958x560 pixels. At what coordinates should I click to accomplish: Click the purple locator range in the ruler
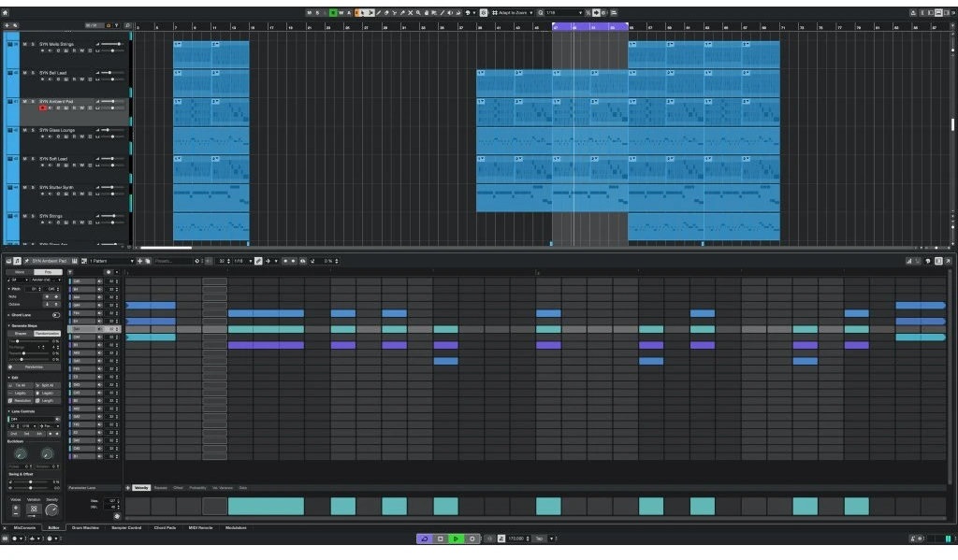(590, 27)
